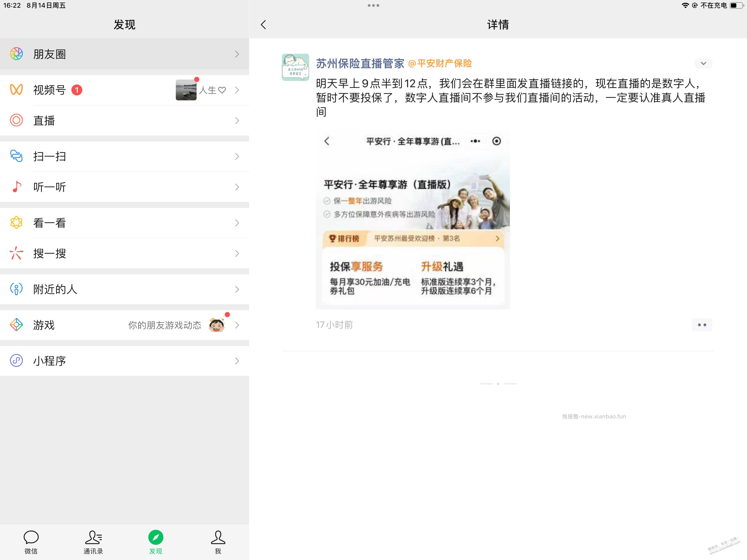747x560 pixels.
Task: Tap the chevron on the 附近的人 row
Action: tap(237, 289)
